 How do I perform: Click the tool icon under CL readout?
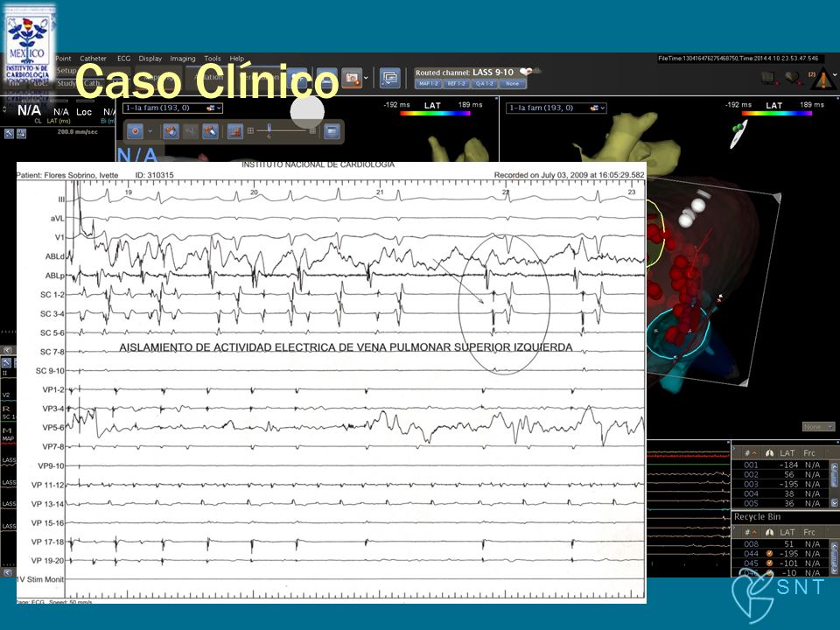coord(9,134)
